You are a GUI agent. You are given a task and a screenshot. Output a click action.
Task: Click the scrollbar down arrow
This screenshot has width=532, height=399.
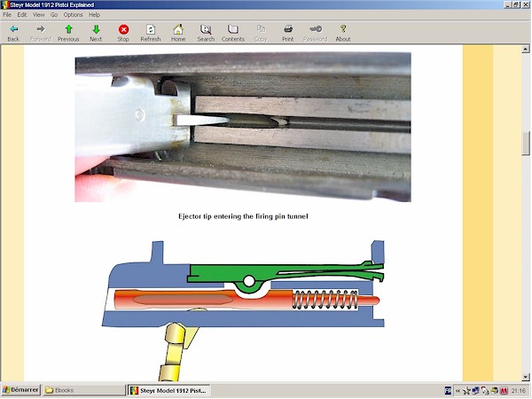click(526, 377)
